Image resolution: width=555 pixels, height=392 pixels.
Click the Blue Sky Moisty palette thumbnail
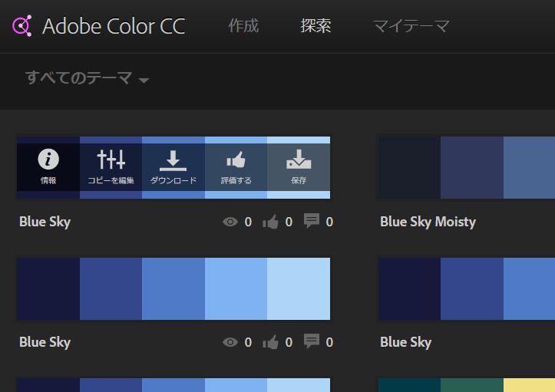point(465,167)
